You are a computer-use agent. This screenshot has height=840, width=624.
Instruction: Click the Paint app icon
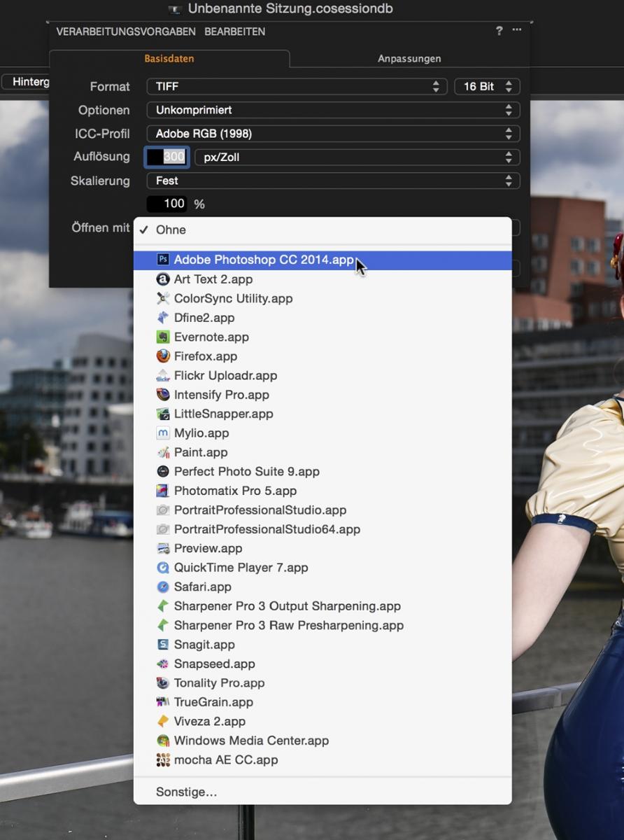point(163,452)
